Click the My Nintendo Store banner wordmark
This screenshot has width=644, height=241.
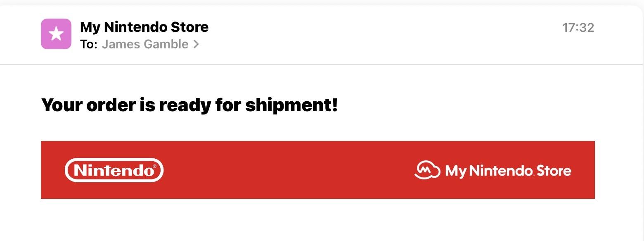(x=508, y=170)
